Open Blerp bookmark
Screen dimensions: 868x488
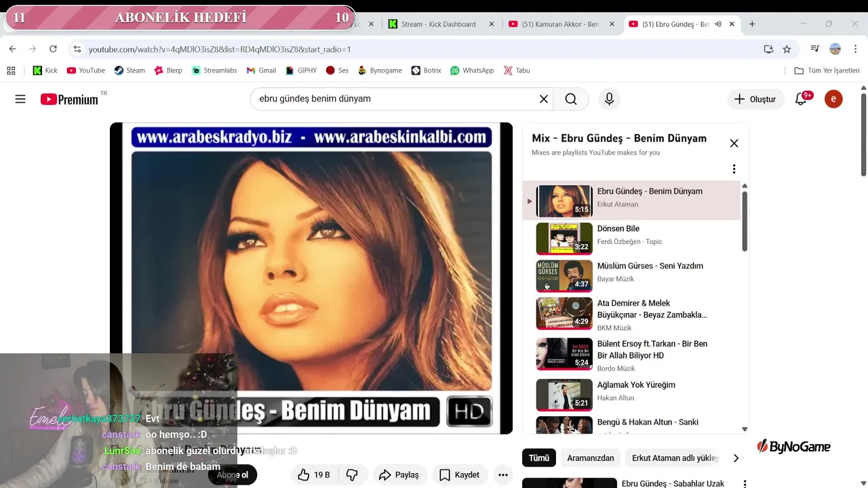(x=168, y=70)
